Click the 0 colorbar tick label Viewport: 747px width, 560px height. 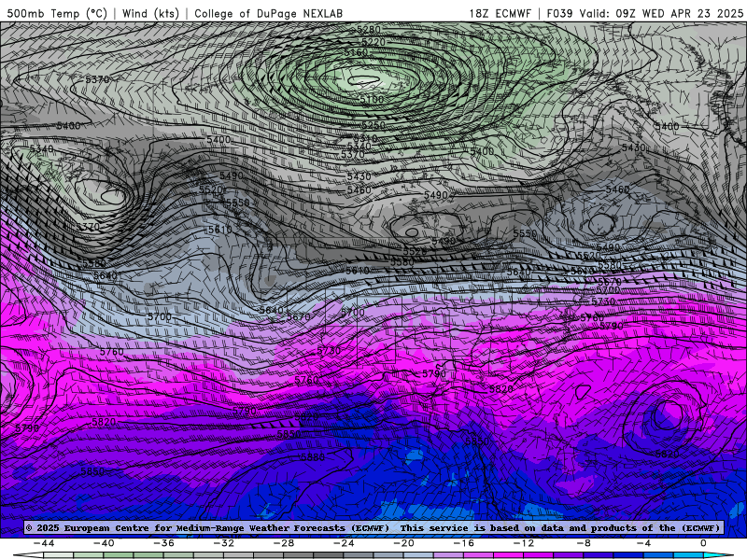(x=704, y=543)
